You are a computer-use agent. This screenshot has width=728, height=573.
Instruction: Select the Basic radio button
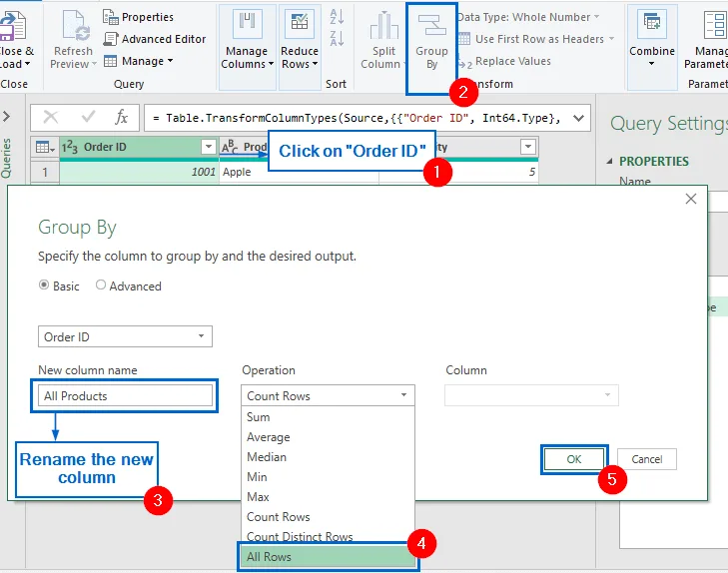(x=44, y=285)
